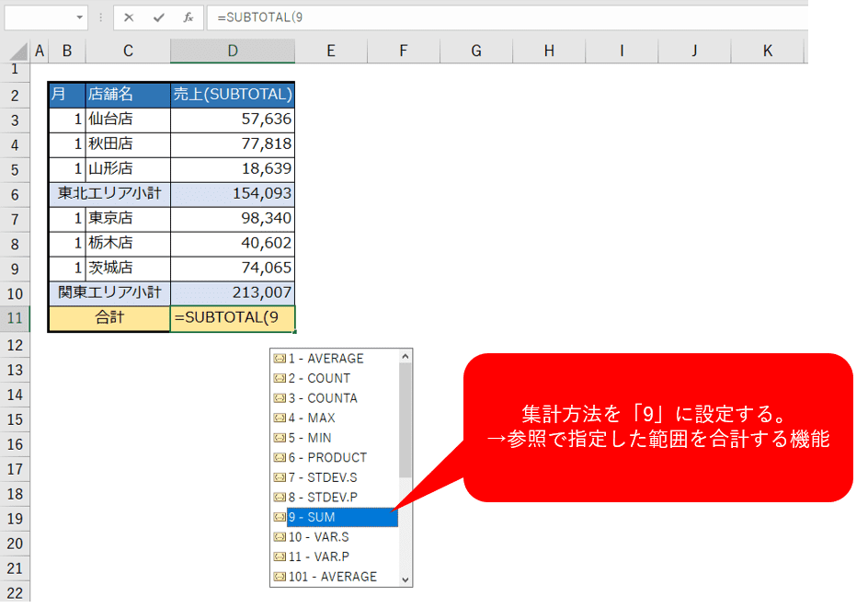Viewport: 868px width, 608px height.
Task: Choose 10 - VAR.S option
Action: tap(336, 537)
